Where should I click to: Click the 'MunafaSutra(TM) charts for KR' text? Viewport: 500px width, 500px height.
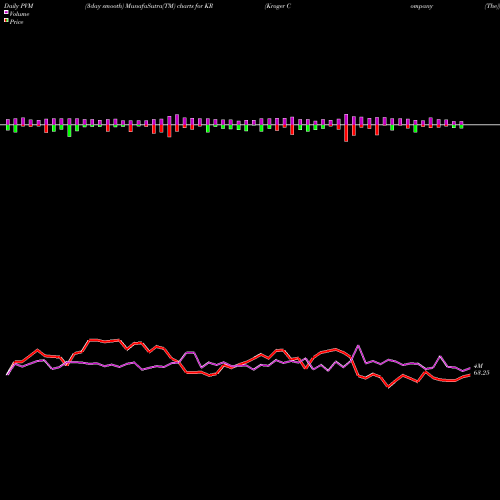pyautogui.click(x=169, y=6)
